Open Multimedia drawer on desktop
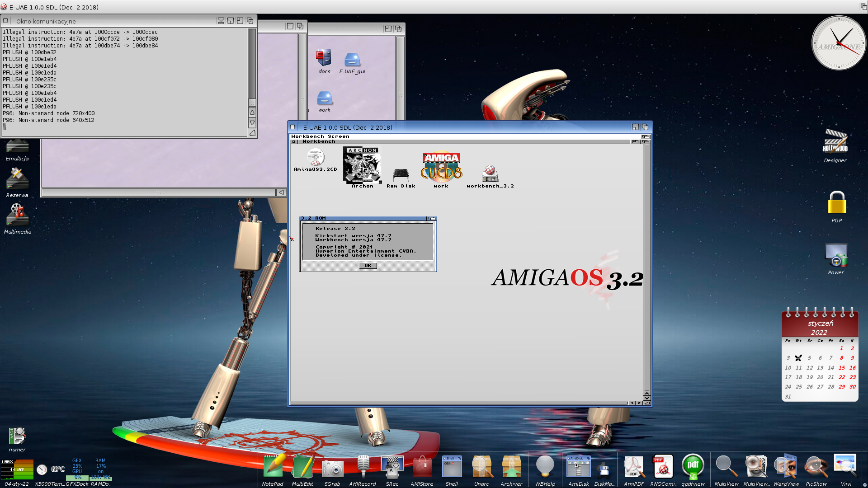The height and width of the screenshot is (488, 868). click(17, 215)
